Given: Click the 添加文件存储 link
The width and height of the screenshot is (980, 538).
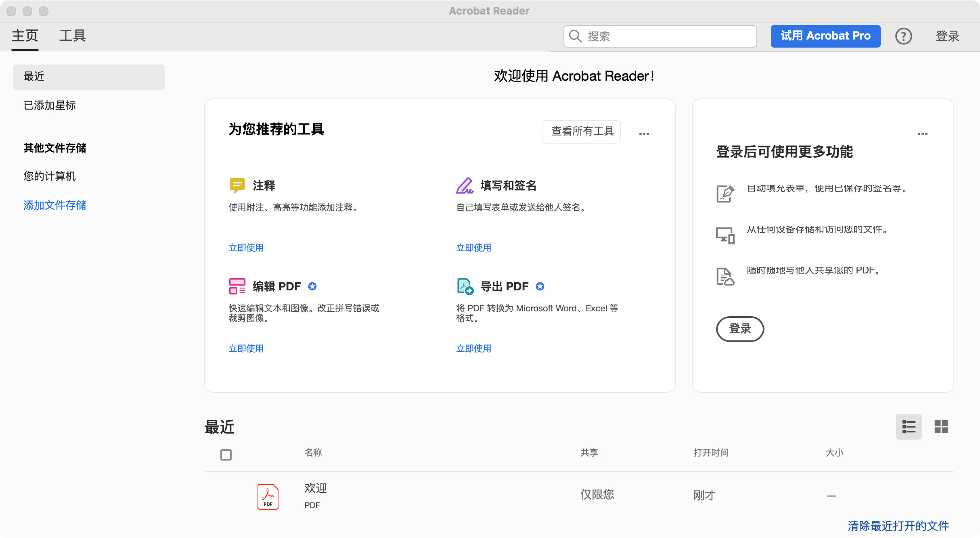Looking at the screenshot, I should point(55,206).
